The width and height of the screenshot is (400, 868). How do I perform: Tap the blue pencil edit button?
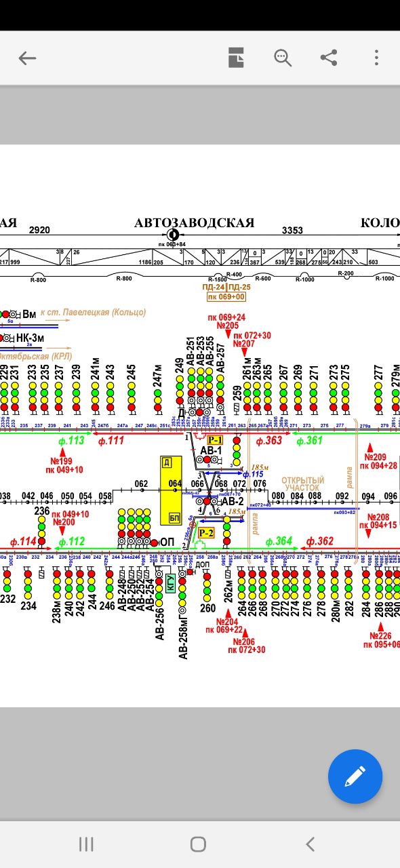[355, 776]
